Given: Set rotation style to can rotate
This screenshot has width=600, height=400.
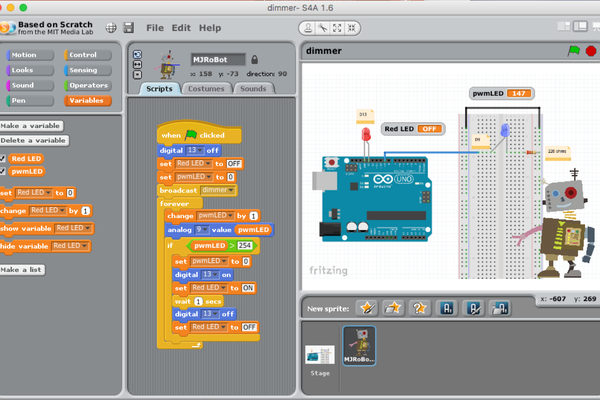Looking at the screenshot, I should (x=137, y=54).
